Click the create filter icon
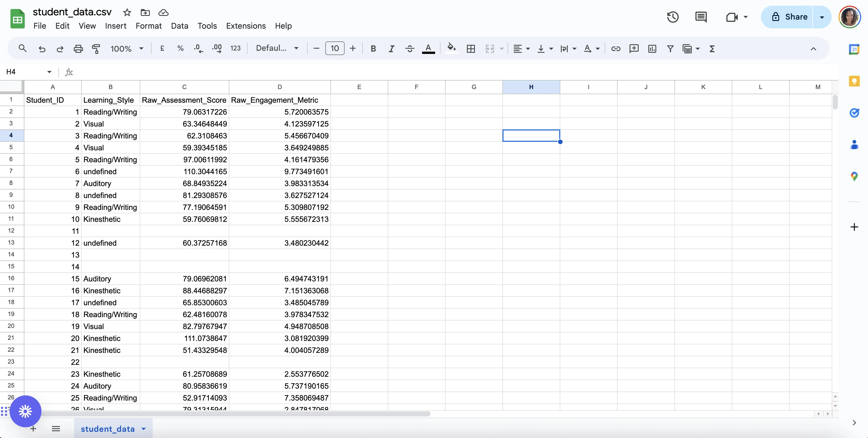The image size is (868, 438). [670, 49]
